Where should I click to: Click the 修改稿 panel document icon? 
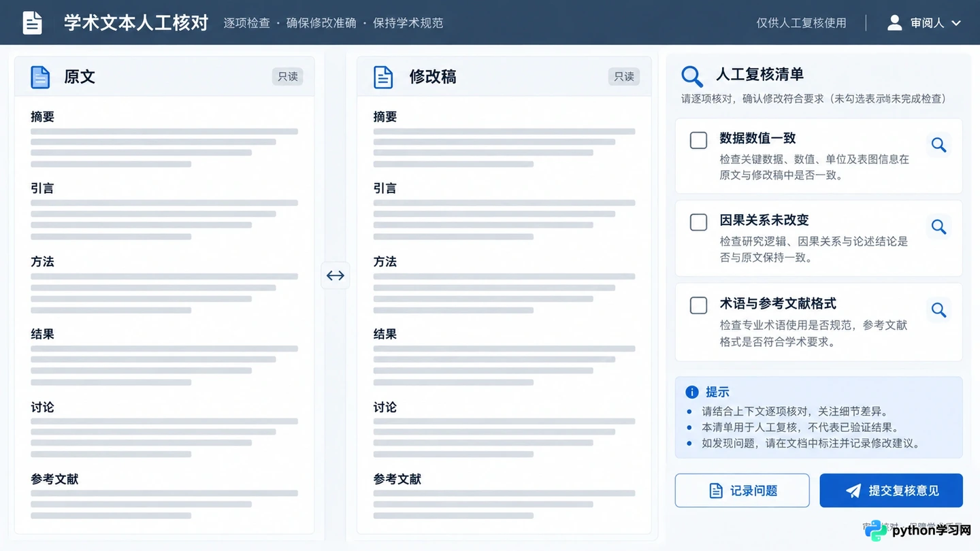(384, 77)
